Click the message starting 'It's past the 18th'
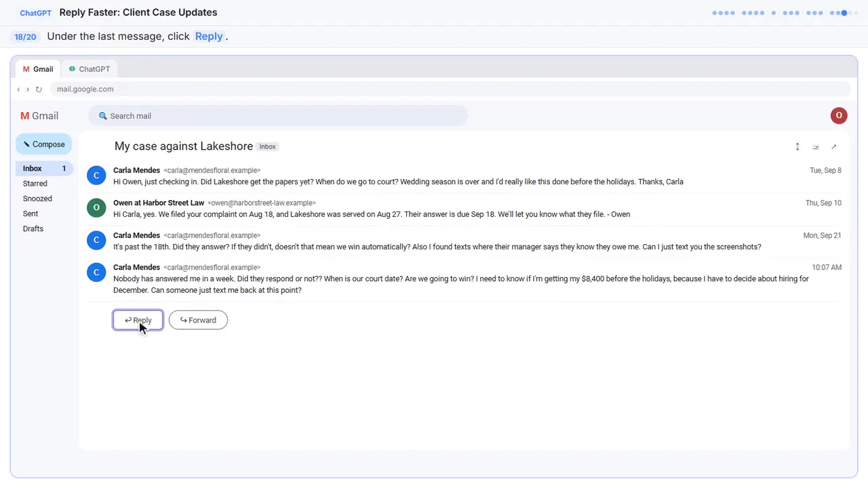868x488 pixels. tap(437, 247)
